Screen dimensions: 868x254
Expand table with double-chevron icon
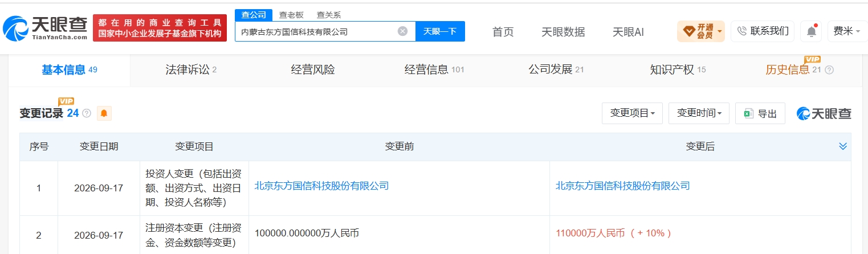click(x=843, y=147)
